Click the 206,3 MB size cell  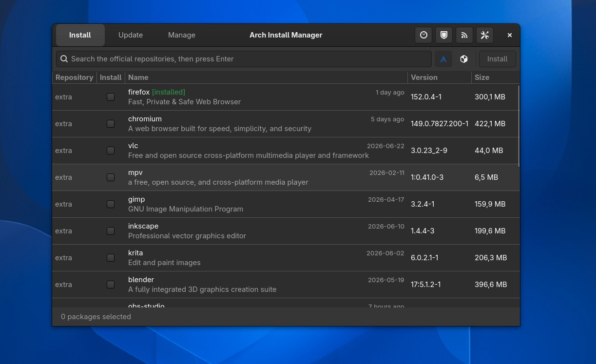[491, 258]
